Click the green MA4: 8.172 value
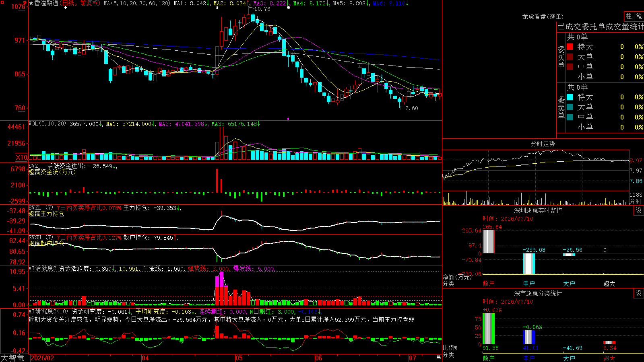This screenshot has width=644, height=362. point(310,3)
